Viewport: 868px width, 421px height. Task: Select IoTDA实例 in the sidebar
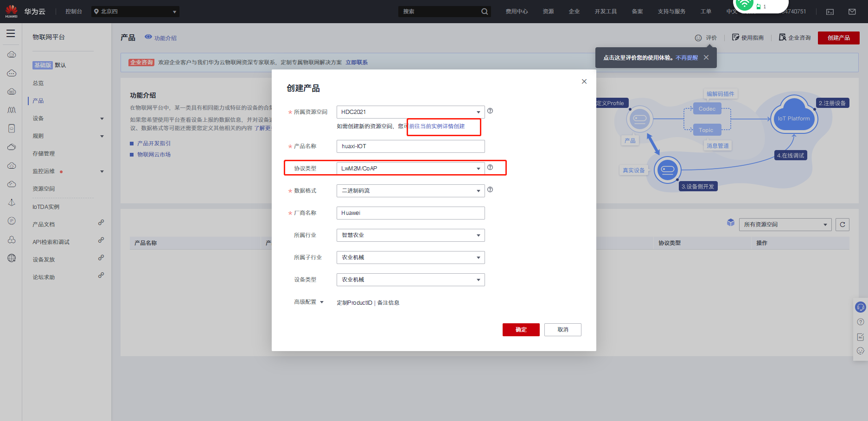pos(46,207)
